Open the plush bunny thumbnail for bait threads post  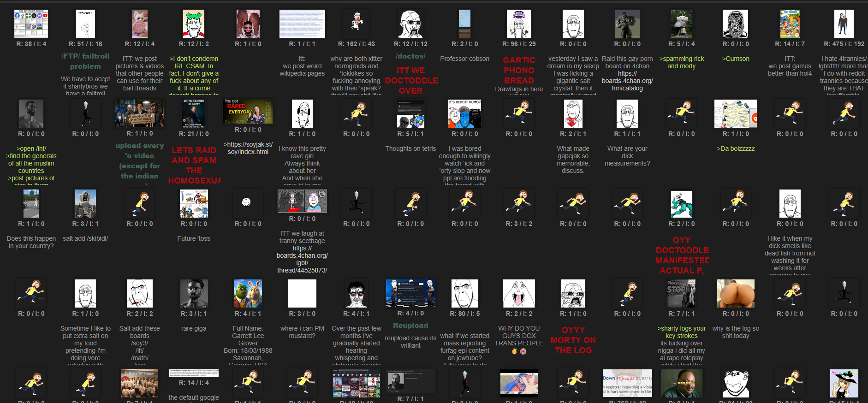pyautogui.click(x=140, y=24)
